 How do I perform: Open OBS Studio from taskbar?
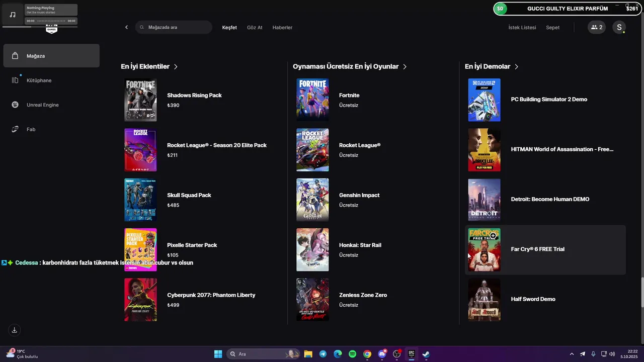tap(397, 354)
